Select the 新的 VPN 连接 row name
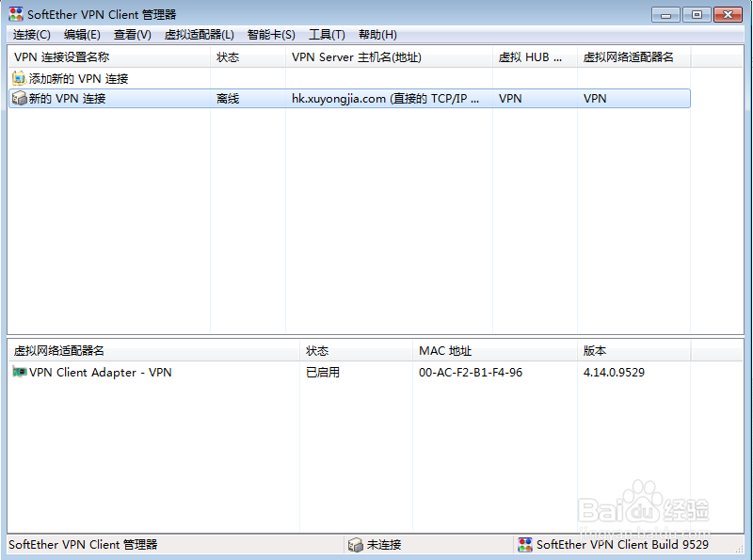The height and width of the screenshot is (560, 753). coord(67,99)
